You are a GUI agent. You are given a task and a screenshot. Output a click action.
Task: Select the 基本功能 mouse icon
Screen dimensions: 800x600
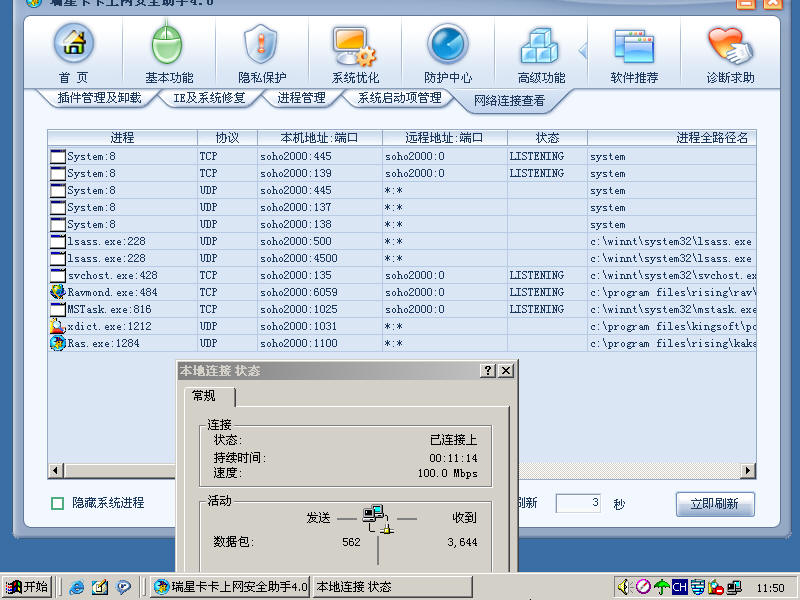pyautogui.click(x=168, y=46)
